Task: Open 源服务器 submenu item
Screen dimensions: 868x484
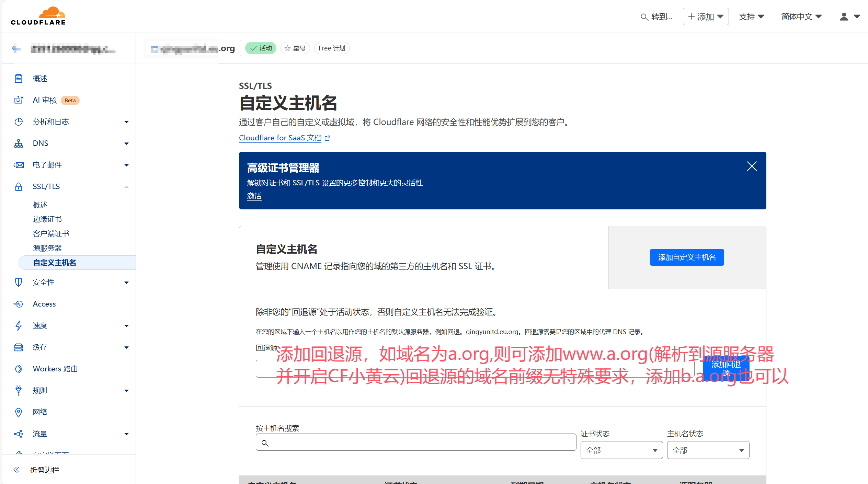Action: point(47,248)
